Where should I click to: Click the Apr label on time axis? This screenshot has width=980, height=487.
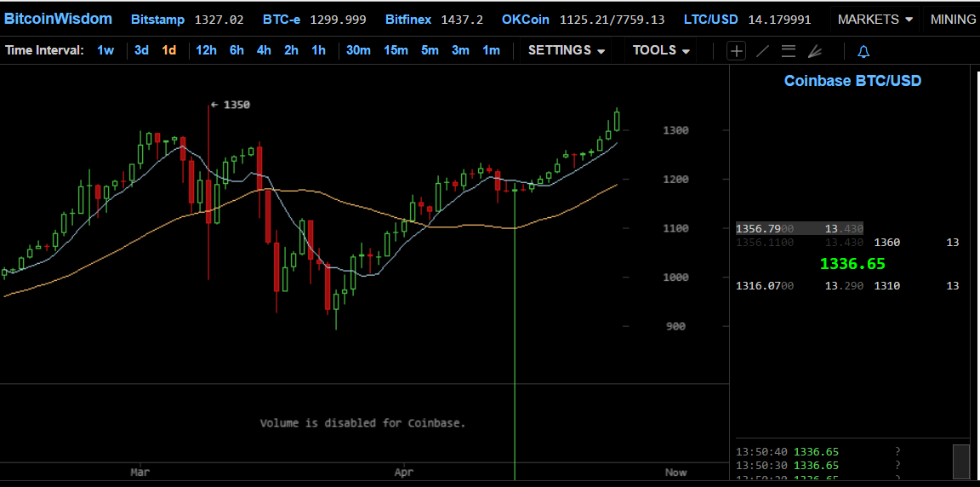tap(405, 473)
